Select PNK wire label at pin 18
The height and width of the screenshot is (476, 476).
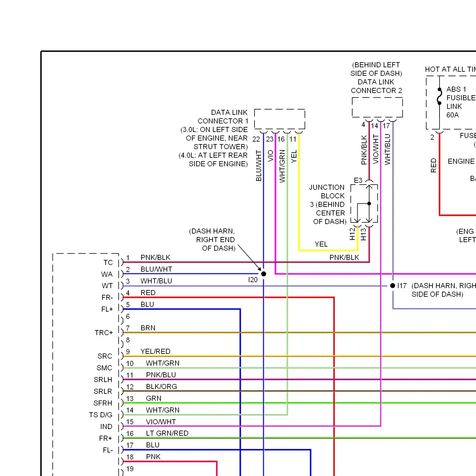pyautogui.click(x=153, y=457)
